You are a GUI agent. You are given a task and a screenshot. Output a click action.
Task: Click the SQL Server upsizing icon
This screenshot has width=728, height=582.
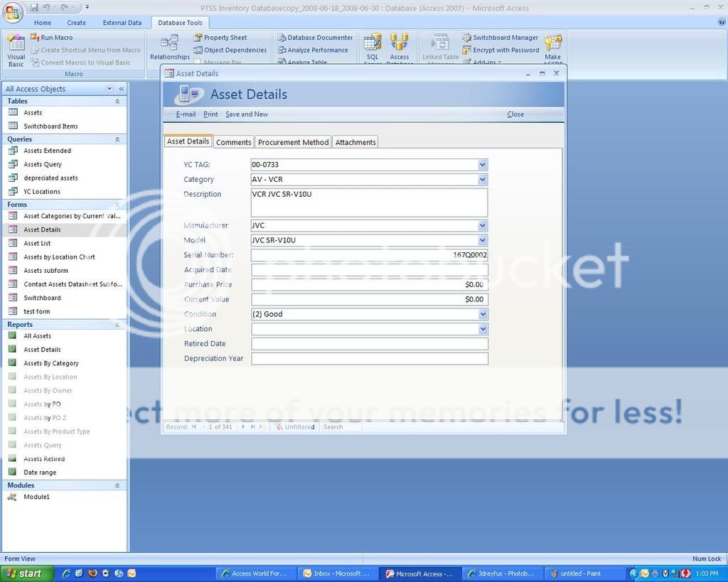coord(373,43)
